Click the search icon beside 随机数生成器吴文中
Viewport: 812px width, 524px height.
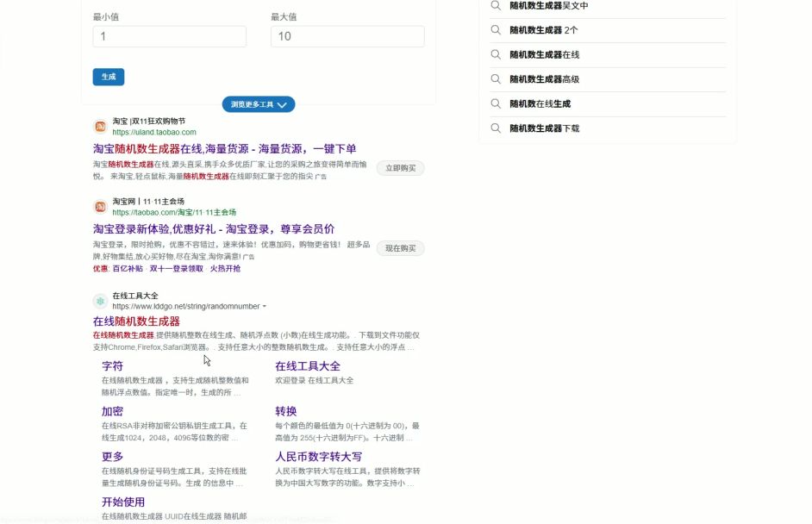pyautogui.click(x=496, y=6)
